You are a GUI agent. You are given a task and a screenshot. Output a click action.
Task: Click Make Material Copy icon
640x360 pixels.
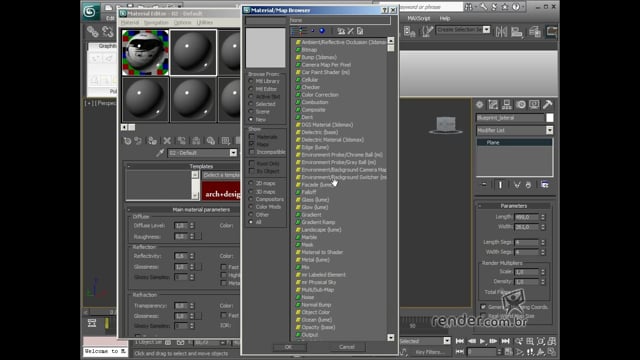(x=182, y=141)
